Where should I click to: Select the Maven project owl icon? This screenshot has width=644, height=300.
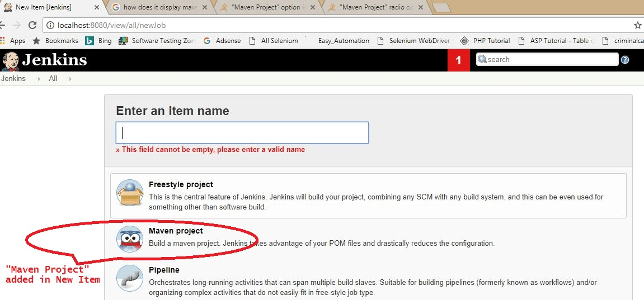(x=129, y=239)
